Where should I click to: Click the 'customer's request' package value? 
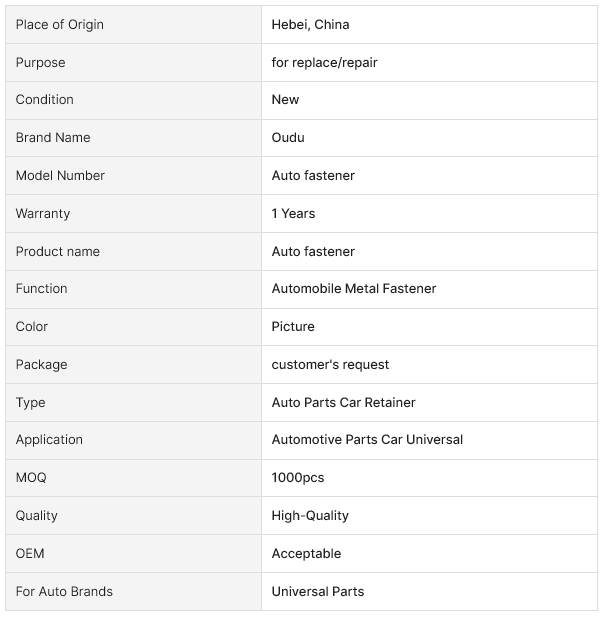point(330,364)
